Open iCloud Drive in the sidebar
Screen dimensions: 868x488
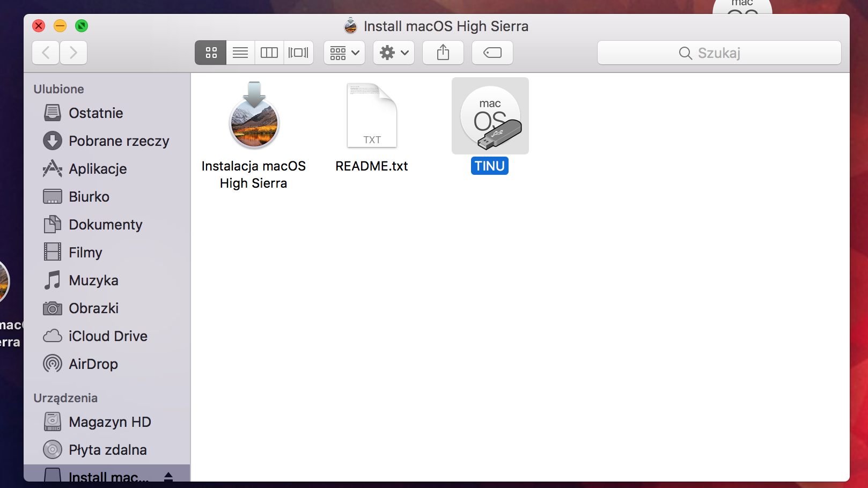[107, 336]
